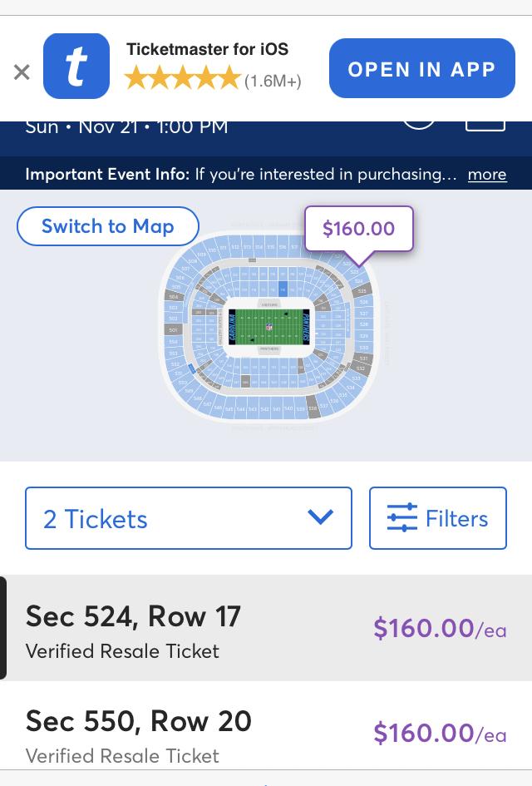532x786 pixels.
Task: Pick section 540 on the seat map
Action: (288, 408)
